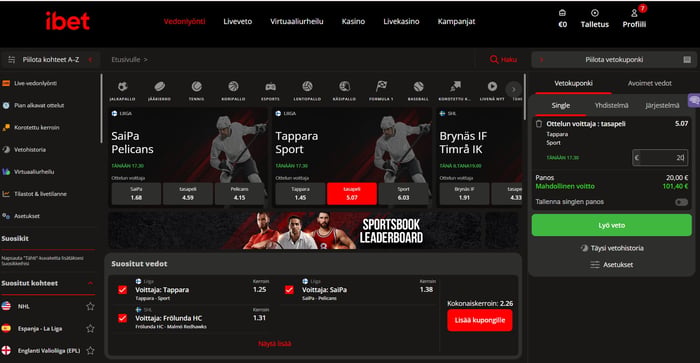Click the Lisää kupongille button
The height and width of the screenshot is (363, 700).
(x=480, y=320)
